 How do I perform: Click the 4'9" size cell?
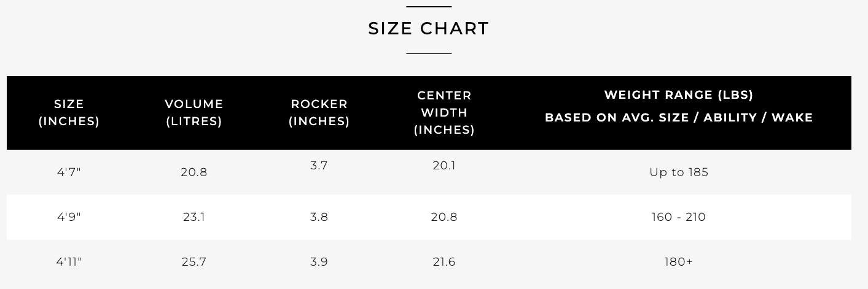[x=69, y=217]
